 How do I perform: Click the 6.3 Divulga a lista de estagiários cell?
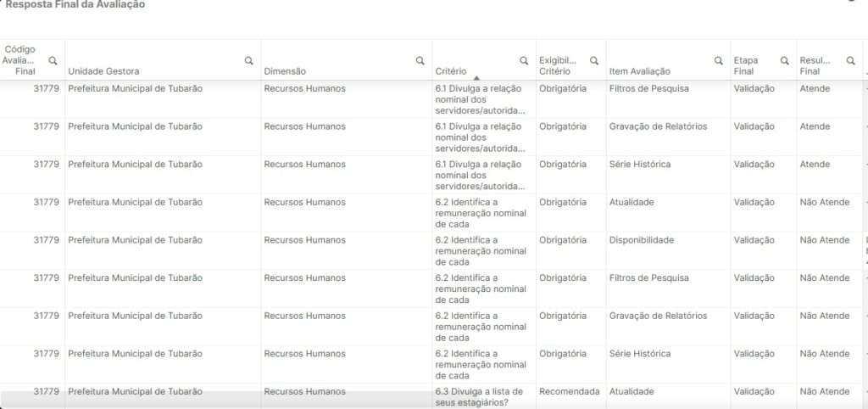click(479, 396)
